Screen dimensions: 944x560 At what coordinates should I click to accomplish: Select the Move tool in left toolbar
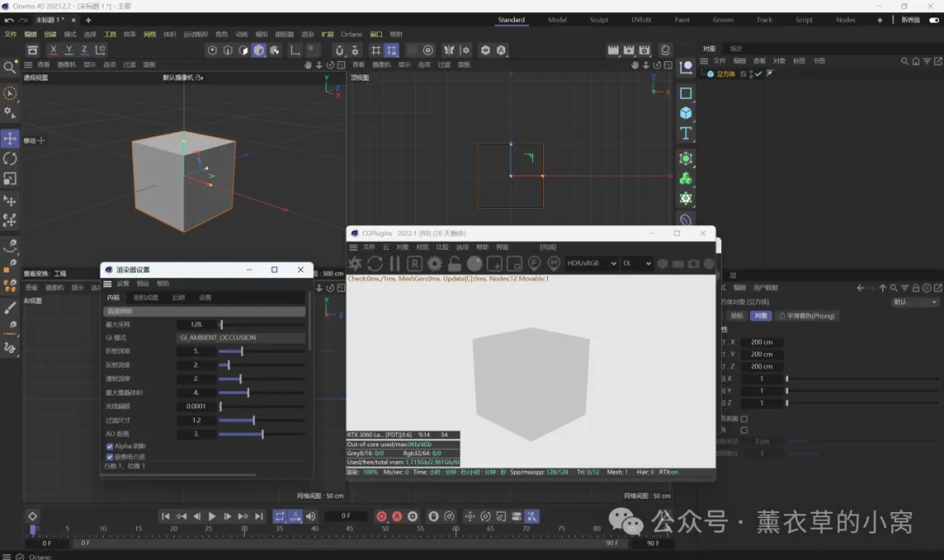[10, 139]
